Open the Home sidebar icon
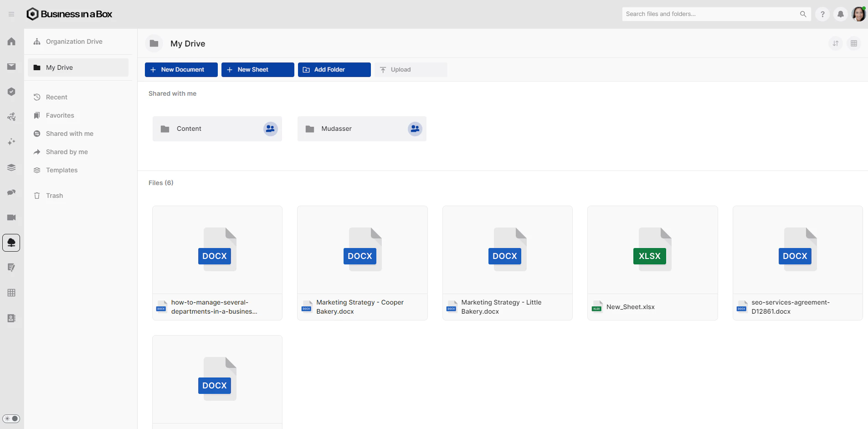The image size is (868, 429). pos(11,41)
